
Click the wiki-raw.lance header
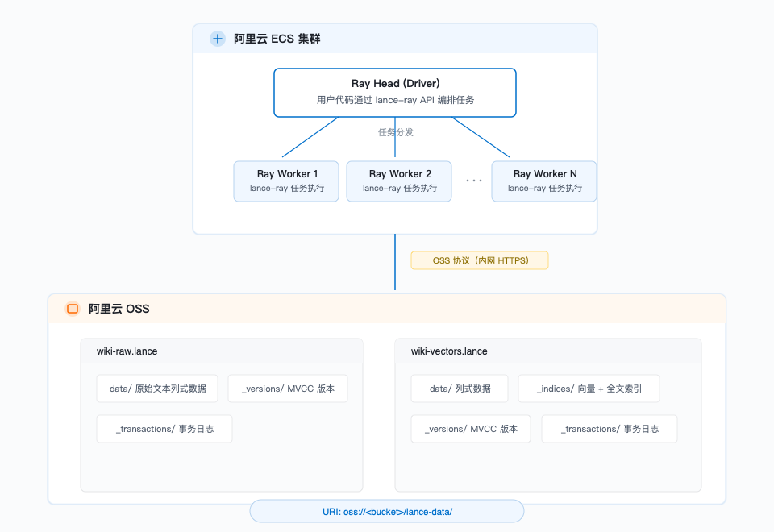222,351
